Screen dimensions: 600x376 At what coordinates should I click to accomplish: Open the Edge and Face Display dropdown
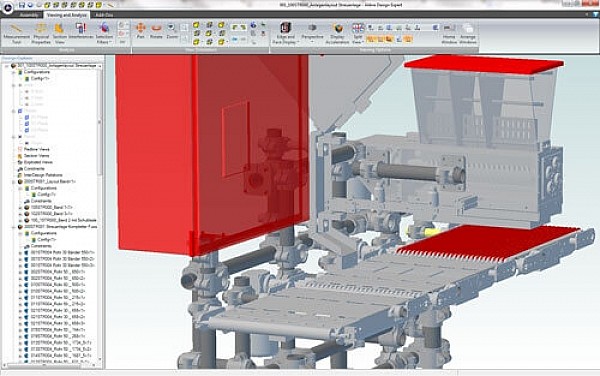285,33
